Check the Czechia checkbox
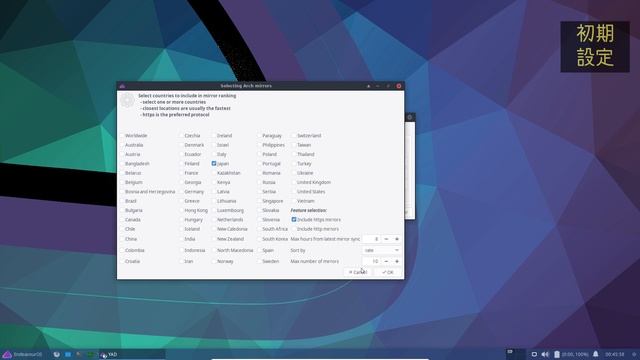640x360 pixels. 181,136
